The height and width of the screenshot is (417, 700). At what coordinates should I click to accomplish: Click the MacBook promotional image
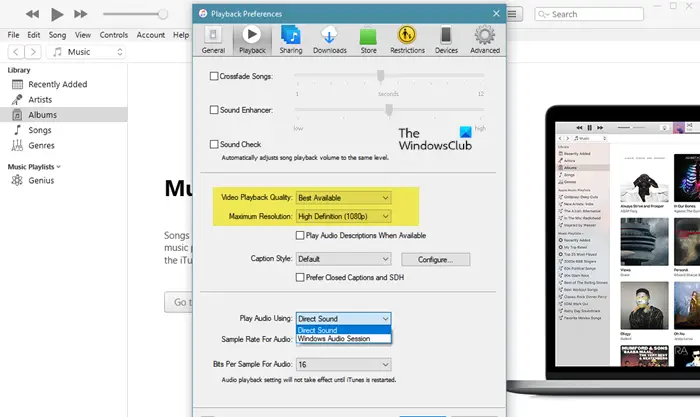coord(603,250)
